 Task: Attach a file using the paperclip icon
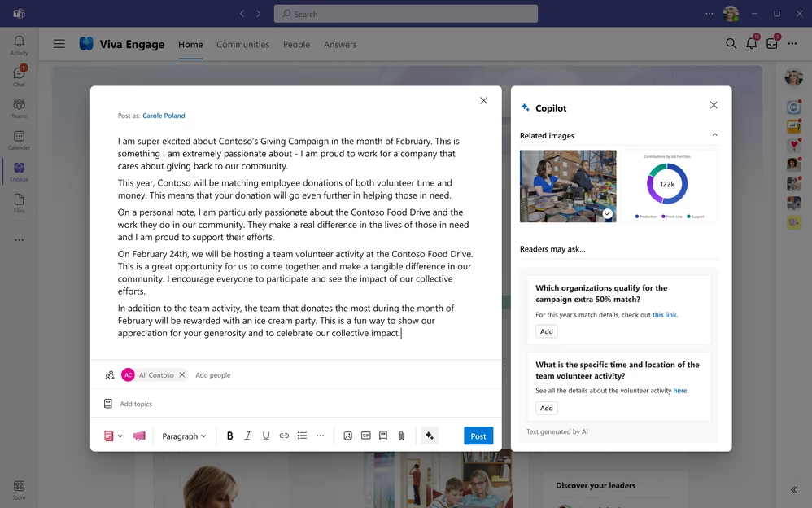pyautogui.click(x=401, y=436)
